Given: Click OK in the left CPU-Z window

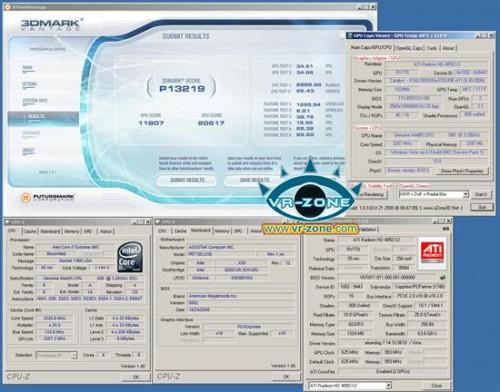Looking at the screenshot, I should (x=136, y=377).
